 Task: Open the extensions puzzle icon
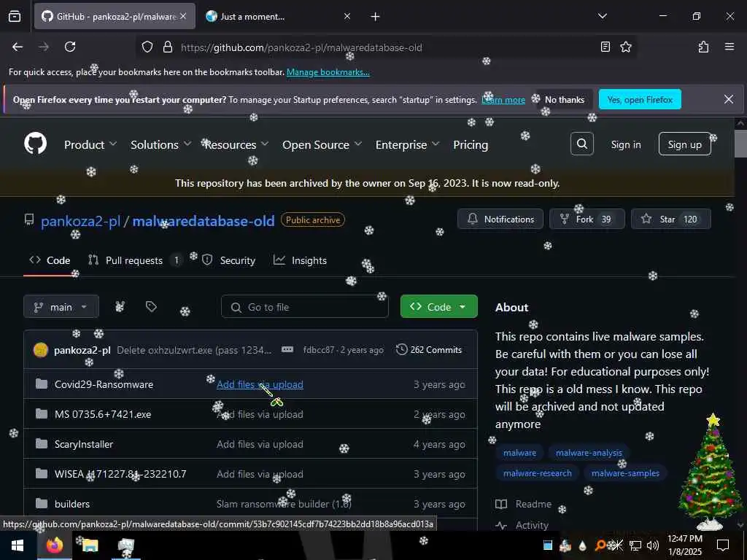click(x=703, y=47)
